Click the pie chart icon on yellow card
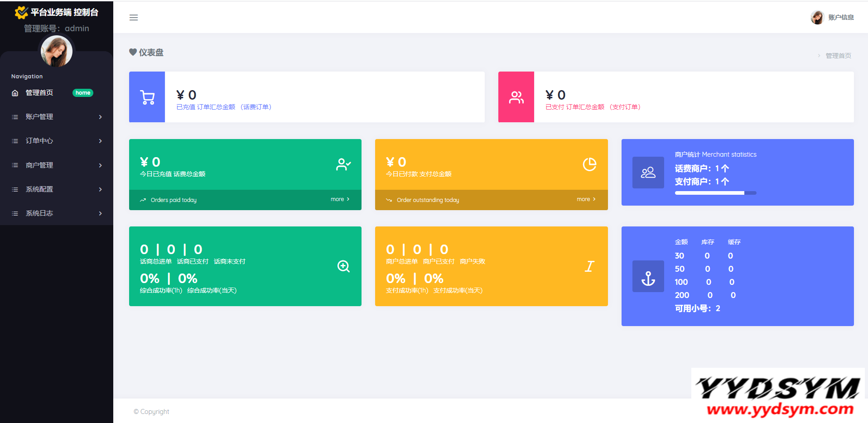 (589, 164)
